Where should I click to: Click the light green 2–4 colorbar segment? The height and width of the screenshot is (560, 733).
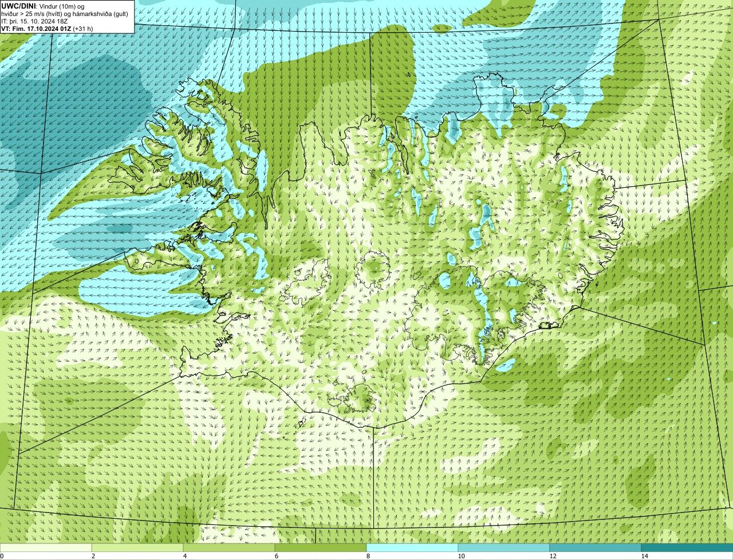point(137,547)
